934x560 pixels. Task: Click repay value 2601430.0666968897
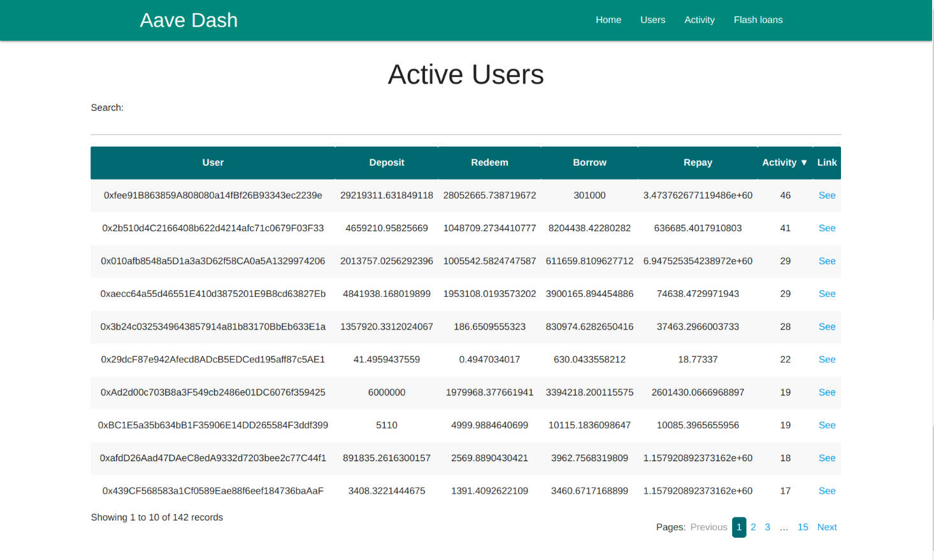698,392
